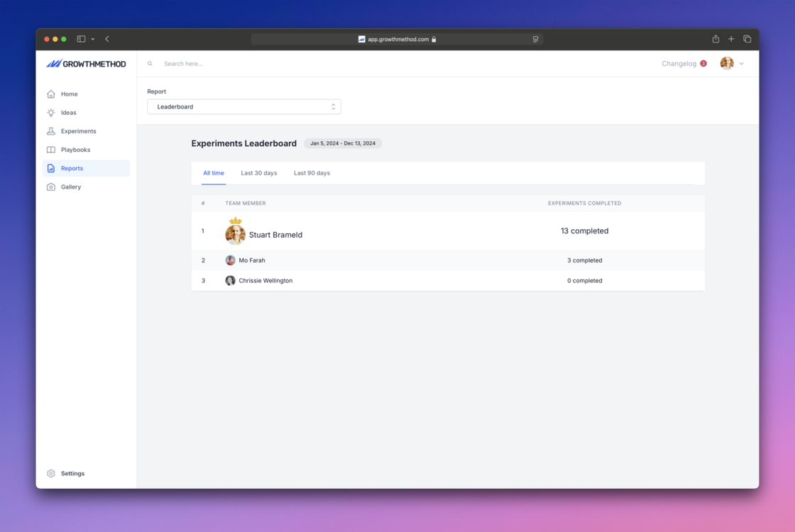Screen dimensions: 795x532
Task: Open Playbooks from the sidebar
Action: 86,150
